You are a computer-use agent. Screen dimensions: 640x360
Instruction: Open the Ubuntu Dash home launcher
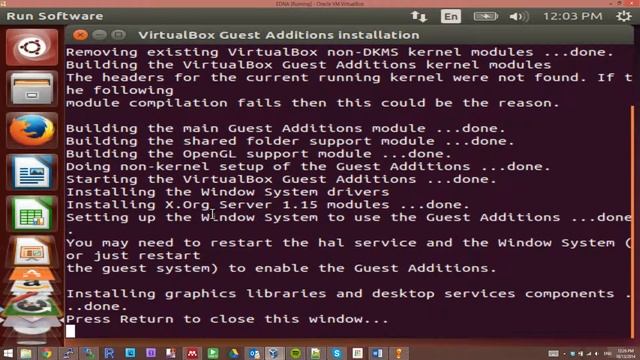tap(32, 47)
